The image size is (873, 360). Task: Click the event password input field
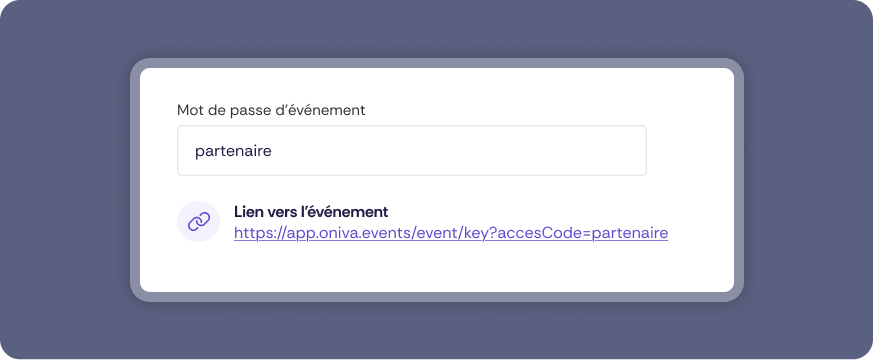click(411, 151)
